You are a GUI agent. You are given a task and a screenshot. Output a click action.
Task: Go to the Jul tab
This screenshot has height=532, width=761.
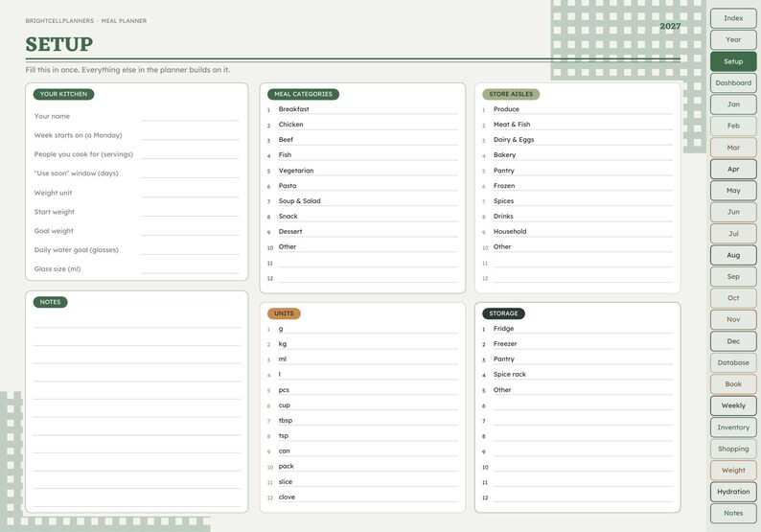733,234
